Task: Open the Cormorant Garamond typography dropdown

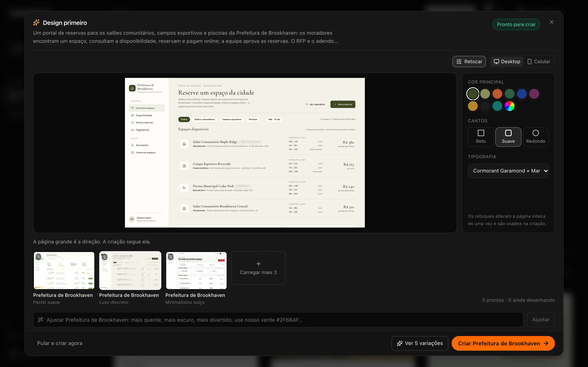Action: tap(508, 171)
